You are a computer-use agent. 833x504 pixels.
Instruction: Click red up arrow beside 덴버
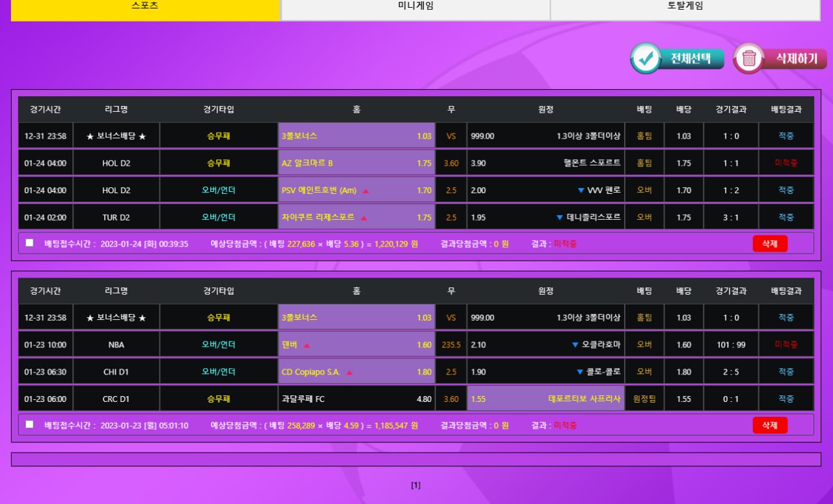click(307, 345)
